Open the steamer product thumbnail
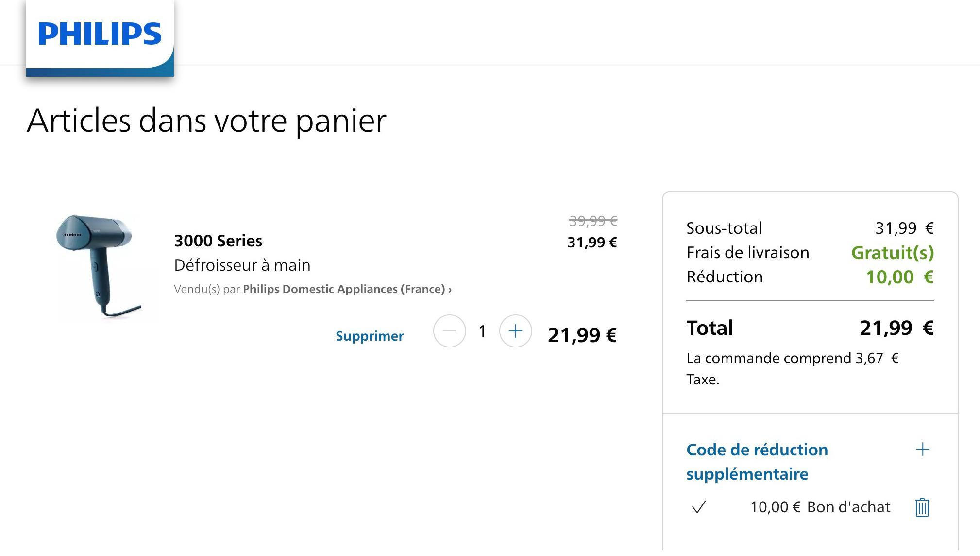Screen dimensions: 980x556 click(99, 266)
